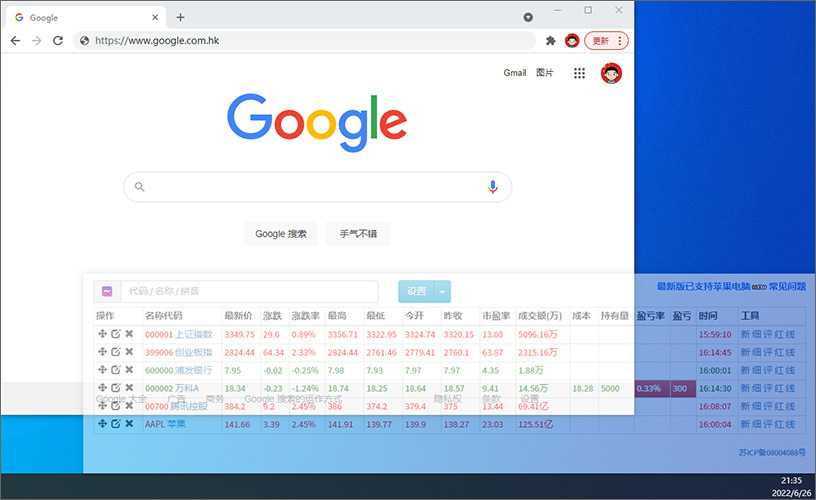The width and height of the screenshot is (816, 500).
Task: Delete the 000002 万科A row
Action: pyautogui.click(x=129, y=388)
